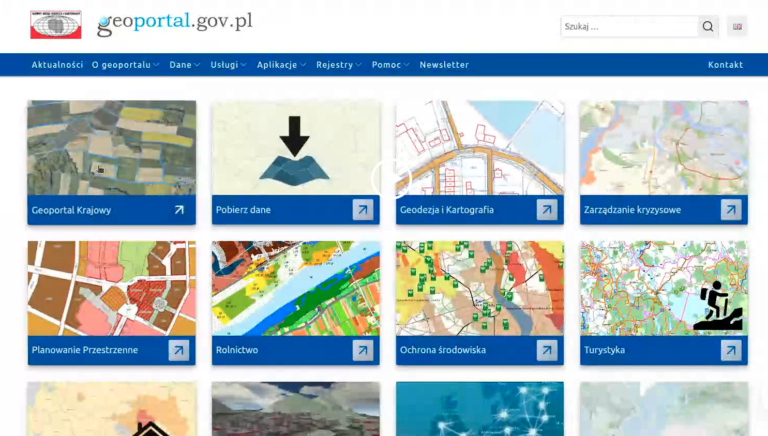Switch language with the UK flag icon
Screen dimensions: 768x436
pyautogui.click(x=737, y=26)
